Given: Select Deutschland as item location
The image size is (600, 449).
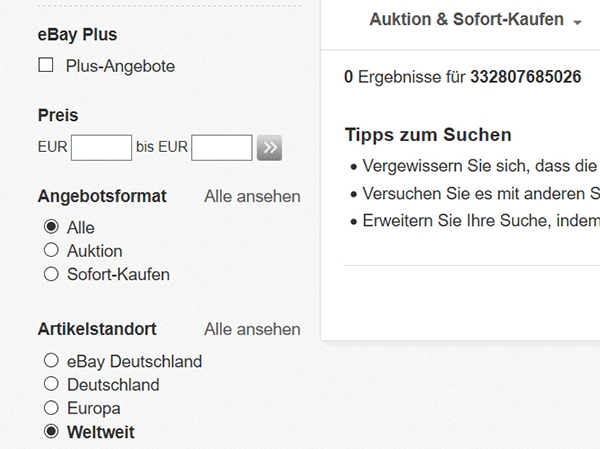Looking at the screenshot, I should (x=51, y=384).
